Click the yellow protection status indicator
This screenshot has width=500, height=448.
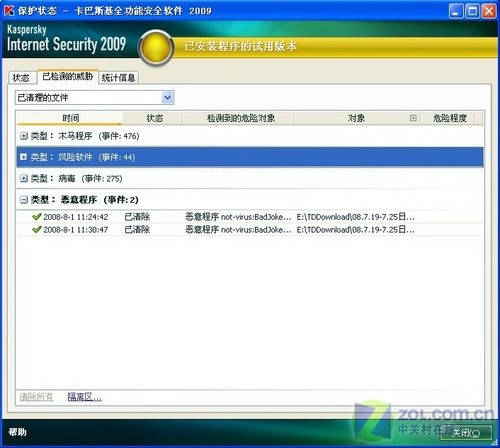click(156, 47)
